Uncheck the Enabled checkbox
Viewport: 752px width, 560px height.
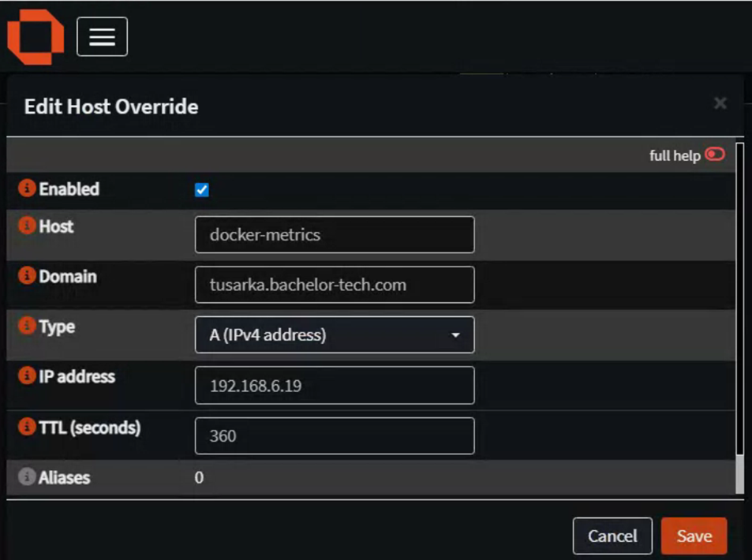[x=202, y=190]
